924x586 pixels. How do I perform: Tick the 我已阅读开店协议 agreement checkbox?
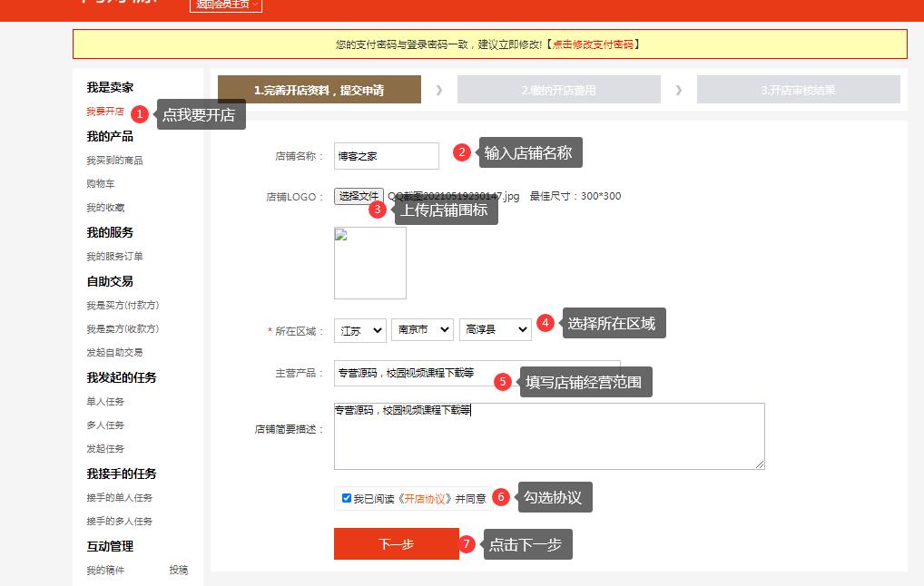[x=347, y=498]
